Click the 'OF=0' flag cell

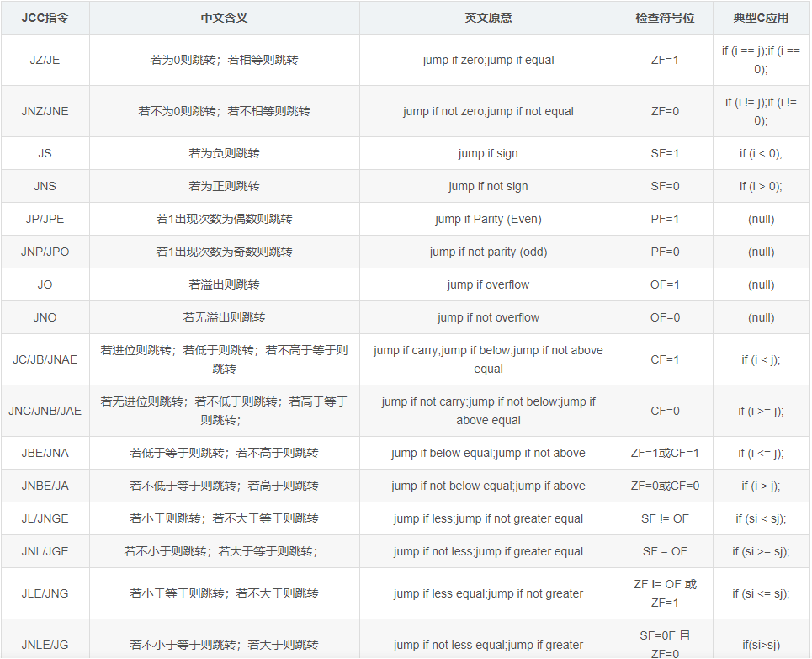(665, 317)
